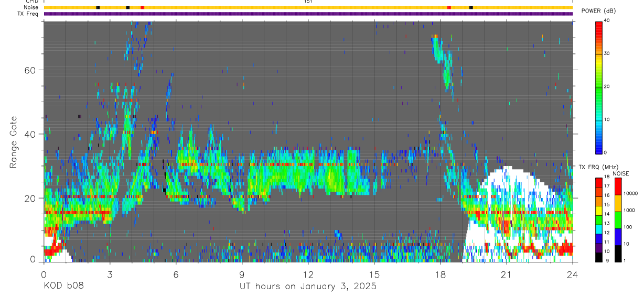This screenshot has width=644, height=297.
Task: Select the "NOISE" legend title
Action: 622,173
